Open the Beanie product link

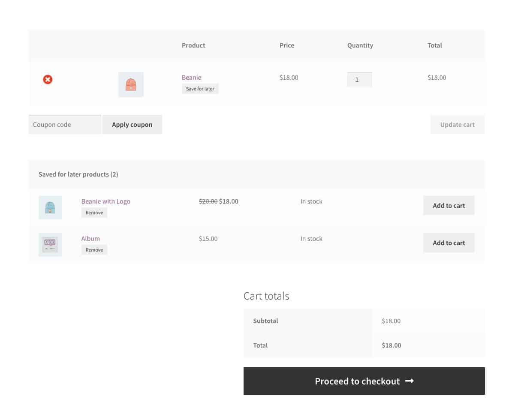point(191,77)
